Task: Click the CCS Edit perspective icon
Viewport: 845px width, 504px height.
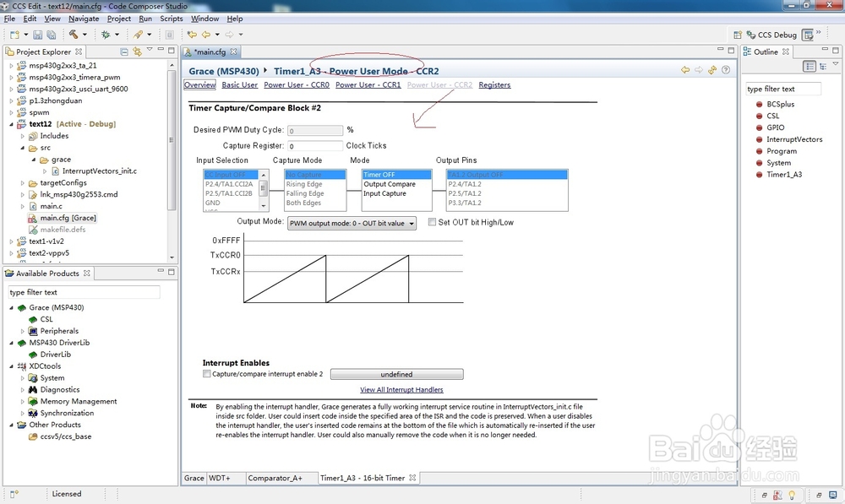Action: tap(808, 35)
